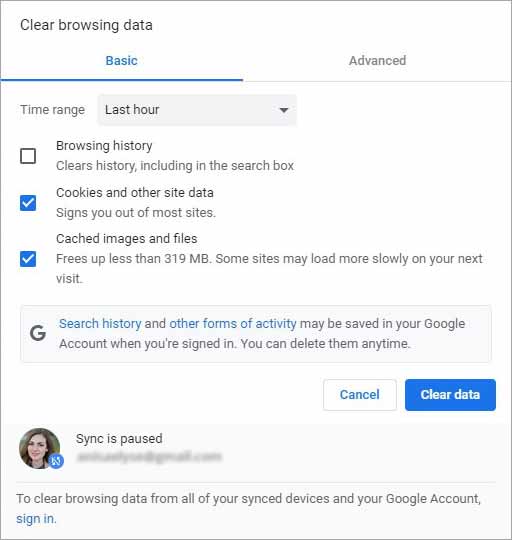
Task: Click the Clear data button
Action: [x=450, y=395]
